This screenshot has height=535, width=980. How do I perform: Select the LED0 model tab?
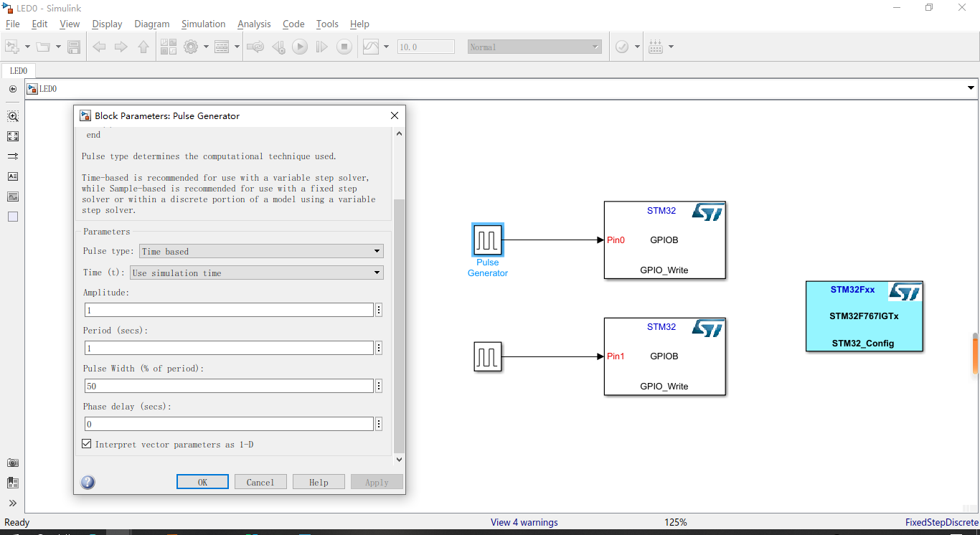pyautogui.click(x=19, y=71)
